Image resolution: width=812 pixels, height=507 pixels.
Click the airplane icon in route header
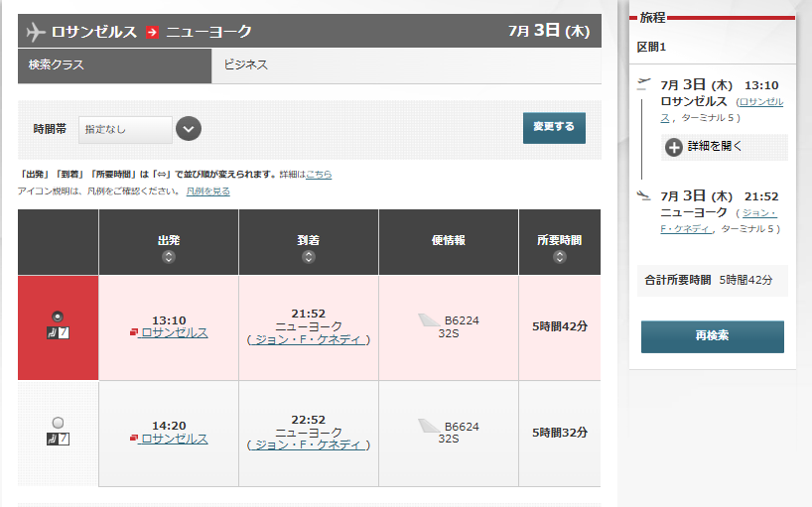tap(36, 32)
